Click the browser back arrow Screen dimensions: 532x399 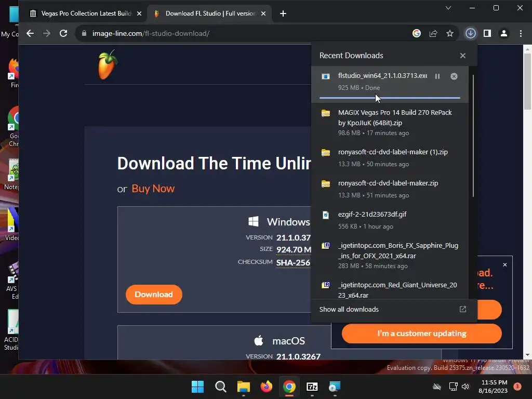[30, 33]
